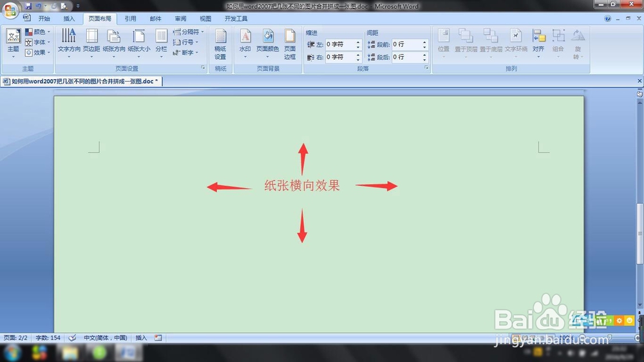644x362 pixels.
Task: Click the proofing check icon in the status bar
Action: pyautogui.click(x=72, y=338)
